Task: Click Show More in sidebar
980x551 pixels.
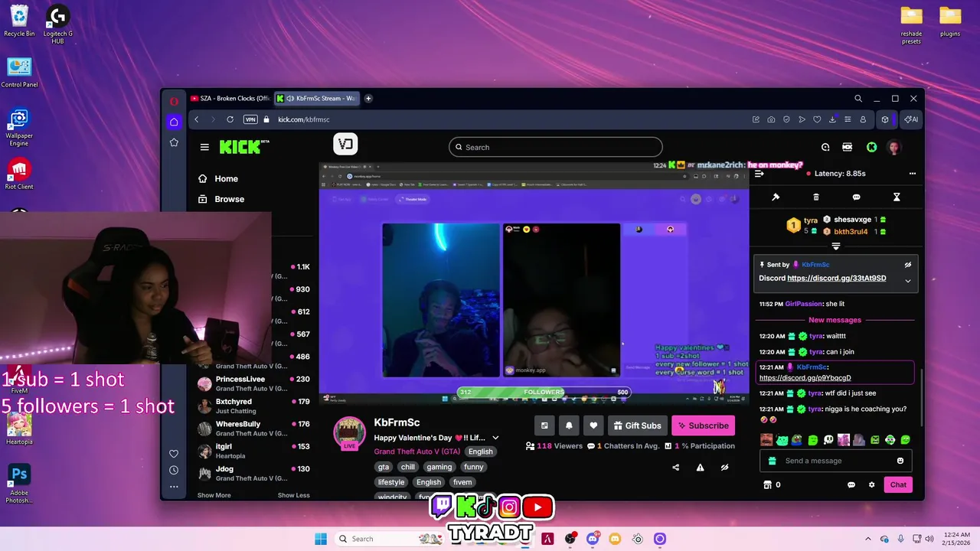Action: pyautogui.click(x=214, y=495)
